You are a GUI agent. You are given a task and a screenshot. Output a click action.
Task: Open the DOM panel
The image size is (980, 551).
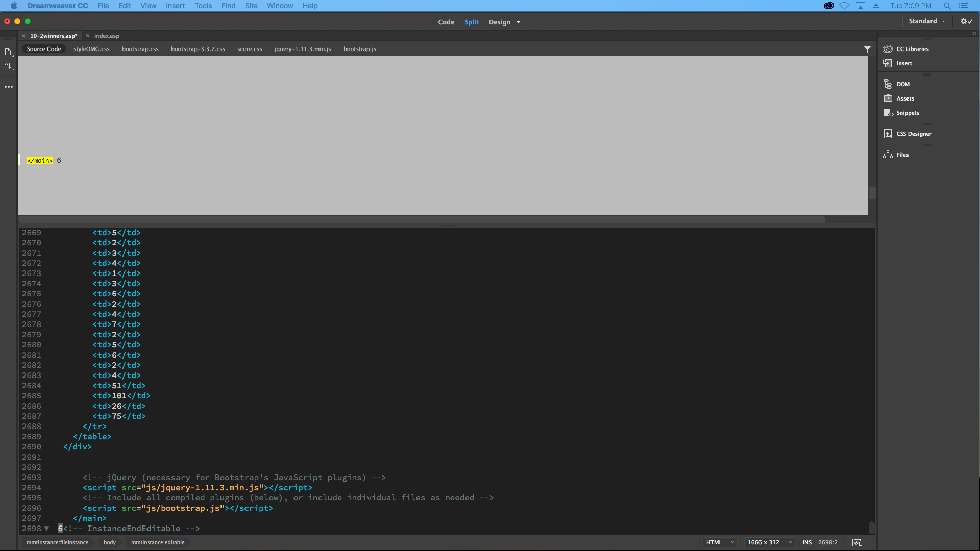pos(903,84)
